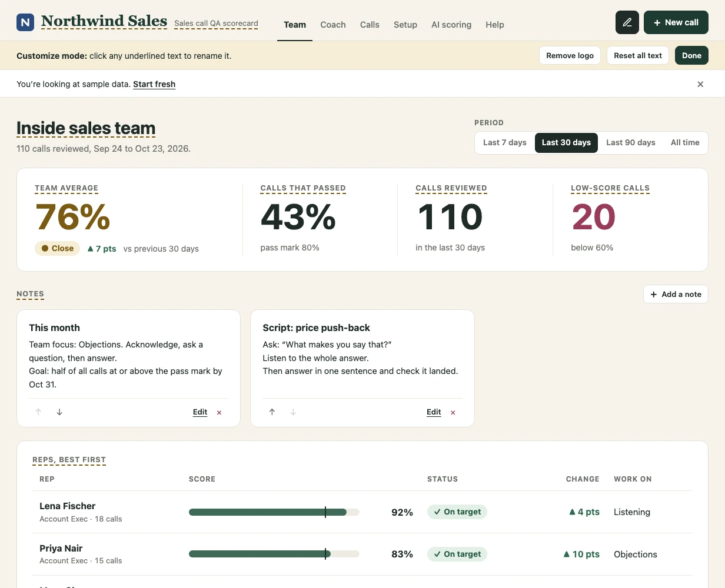
Task: Click Lena Fischer's On target status badge
Action: [x=457, y=512]
